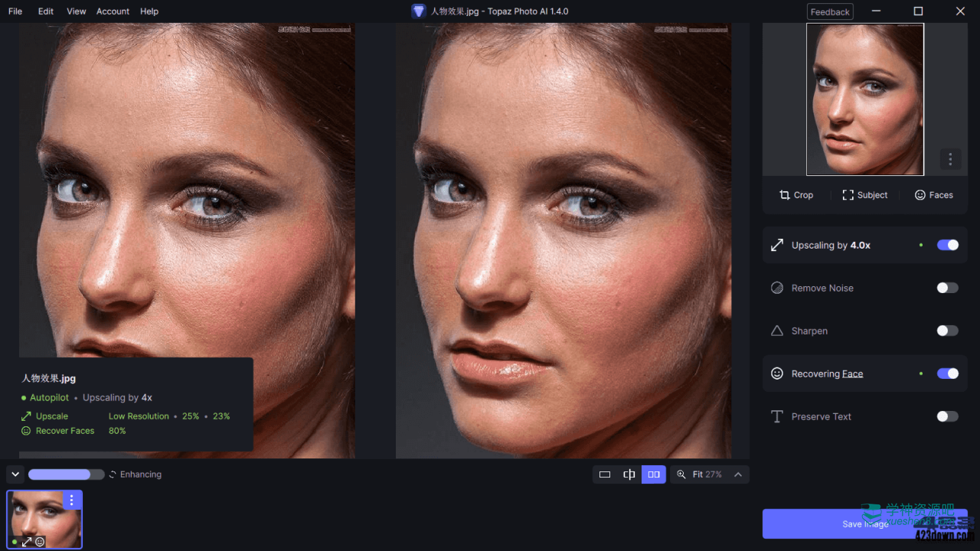Disable the Upscaling toggle
980x551 pixels.
(x=947, y=245)
